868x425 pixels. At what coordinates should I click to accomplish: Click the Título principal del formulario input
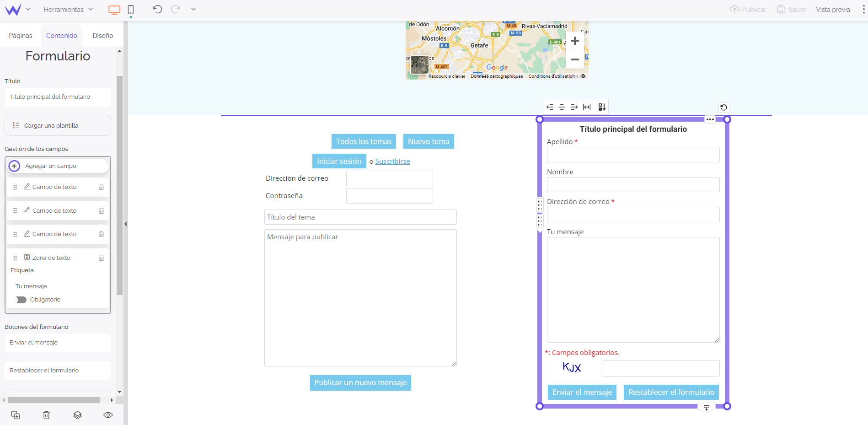point(58,97)
